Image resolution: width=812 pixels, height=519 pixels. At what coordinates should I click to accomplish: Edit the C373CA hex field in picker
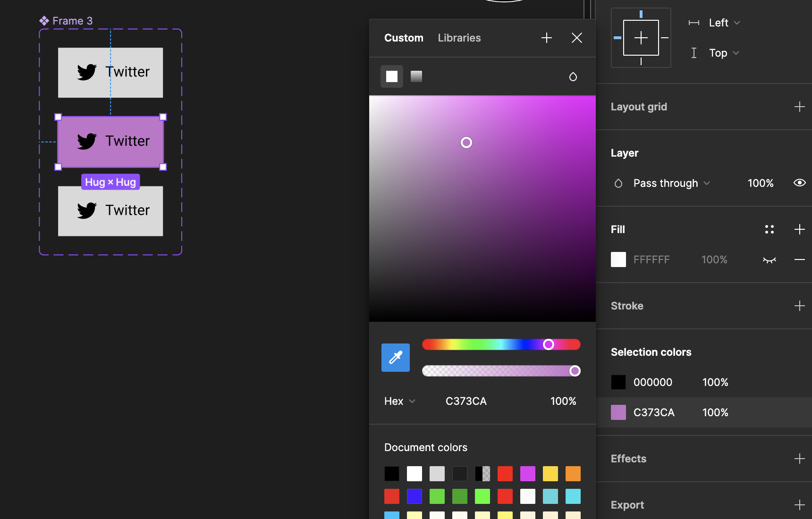point(466,401)
